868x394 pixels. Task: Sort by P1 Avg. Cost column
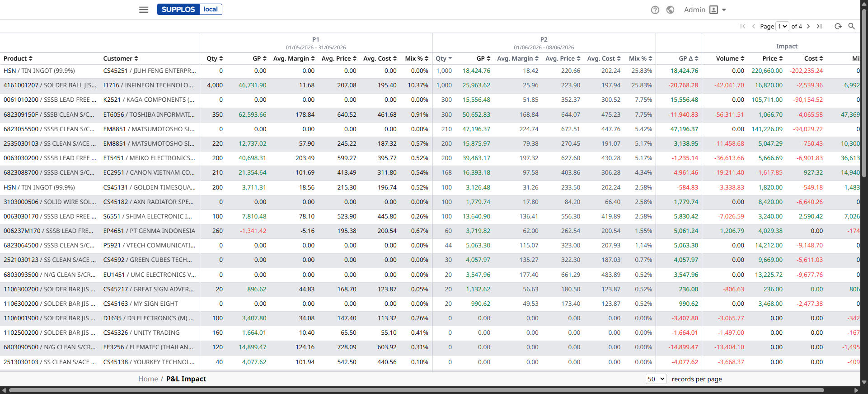click(x=380, y=58)
